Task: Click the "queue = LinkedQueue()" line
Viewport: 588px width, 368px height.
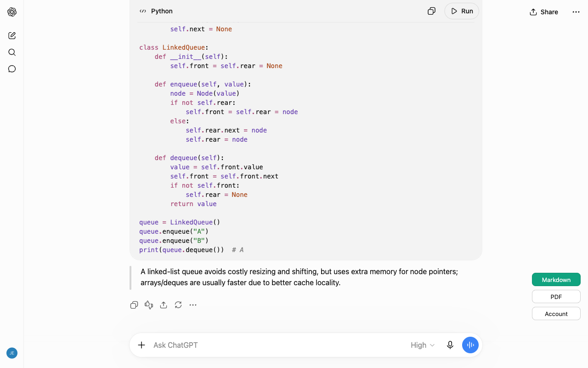Action: click(x=180, y=222)
